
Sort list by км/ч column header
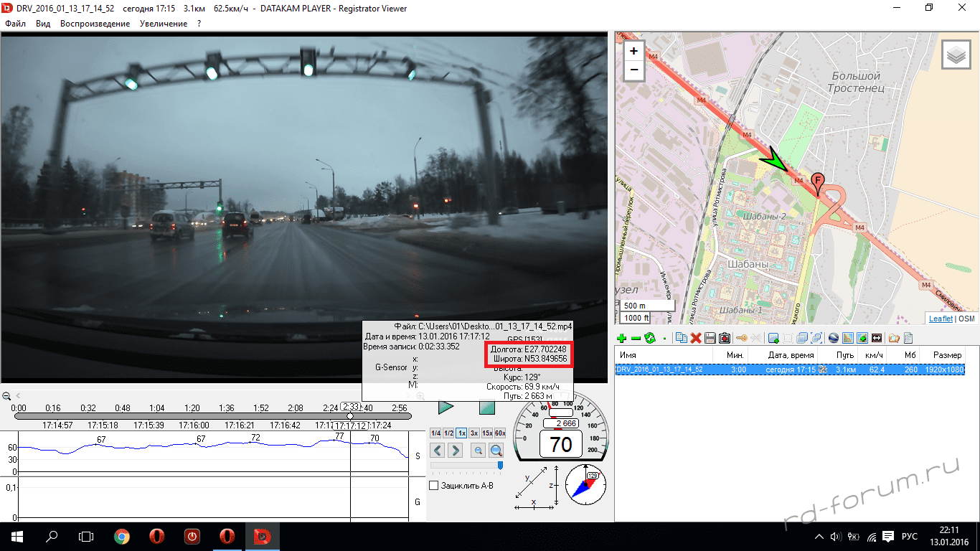tap(872, 355)
